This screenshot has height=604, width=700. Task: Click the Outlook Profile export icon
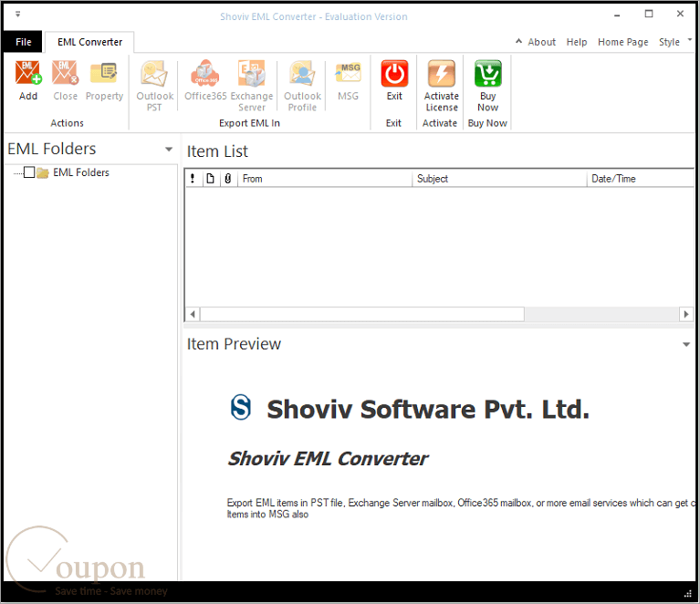[x=302, y=73]
